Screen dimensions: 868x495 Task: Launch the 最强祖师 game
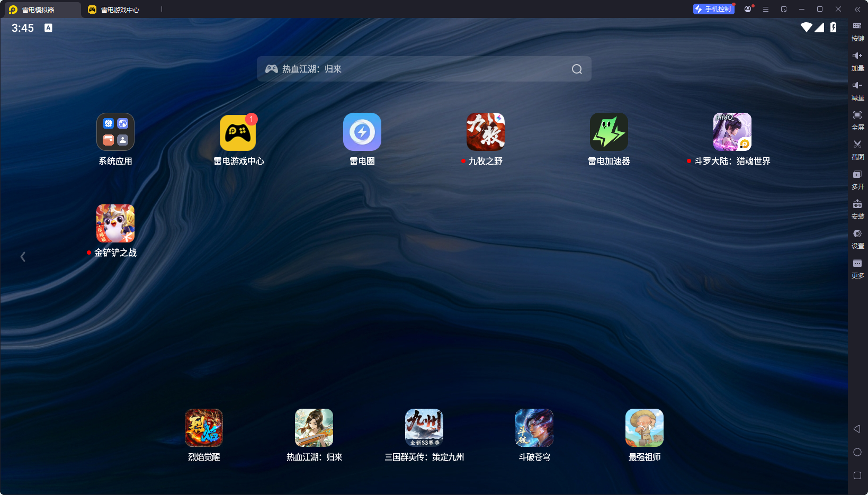[x=645, y=428]
